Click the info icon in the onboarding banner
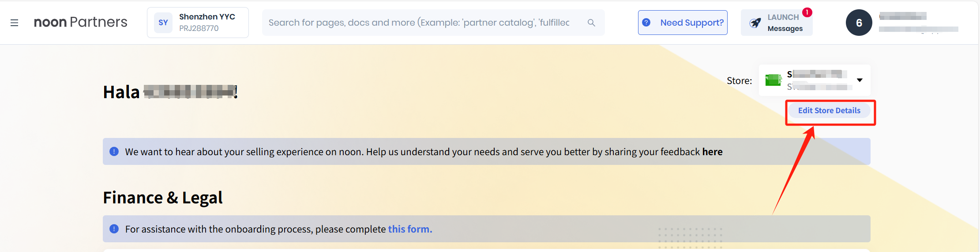This screenshot has width=980, height=252. 114,229
